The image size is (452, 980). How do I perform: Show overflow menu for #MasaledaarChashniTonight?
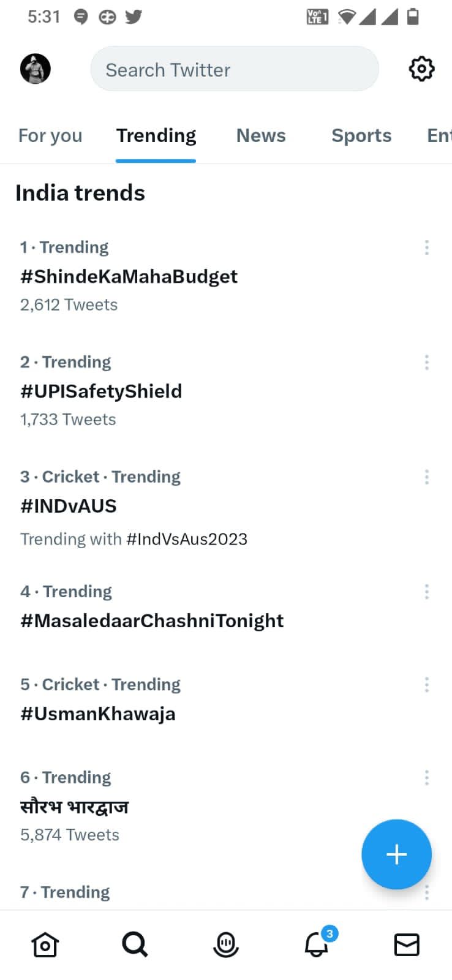point(426,592)
